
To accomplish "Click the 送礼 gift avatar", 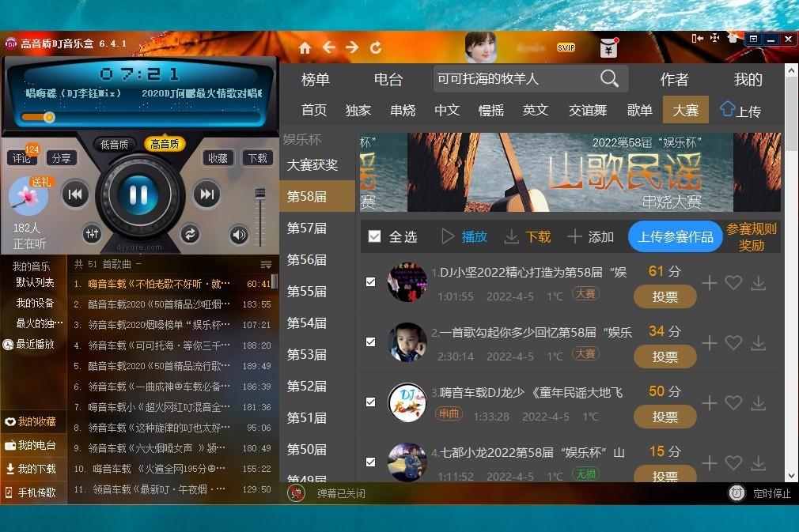I will pos(29,196).
